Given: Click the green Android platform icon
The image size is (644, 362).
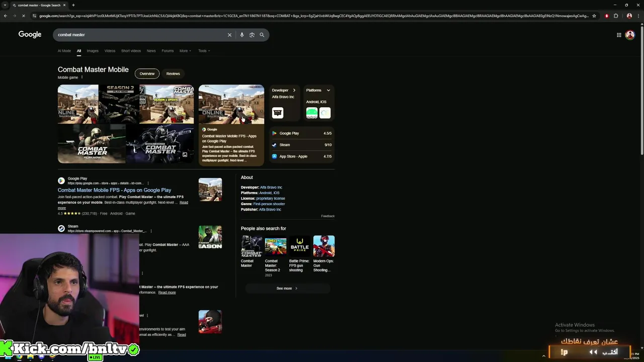Looking at the screenshot, I should tap(312, 113).
